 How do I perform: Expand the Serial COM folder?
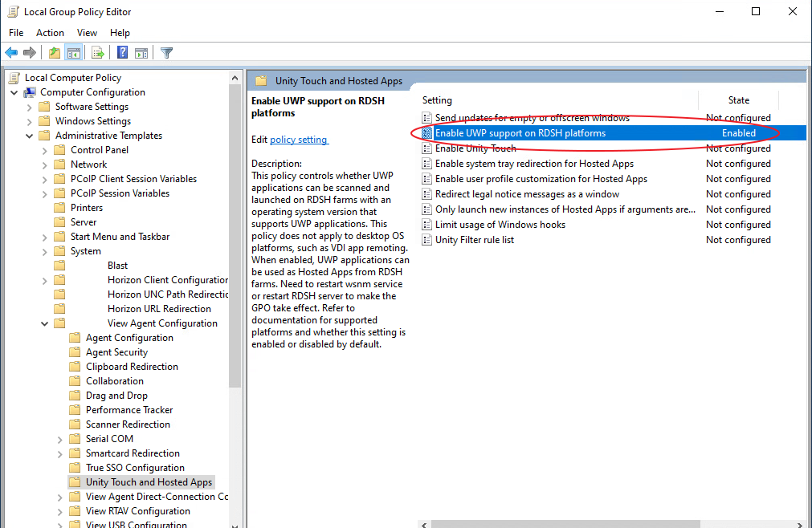60,439
